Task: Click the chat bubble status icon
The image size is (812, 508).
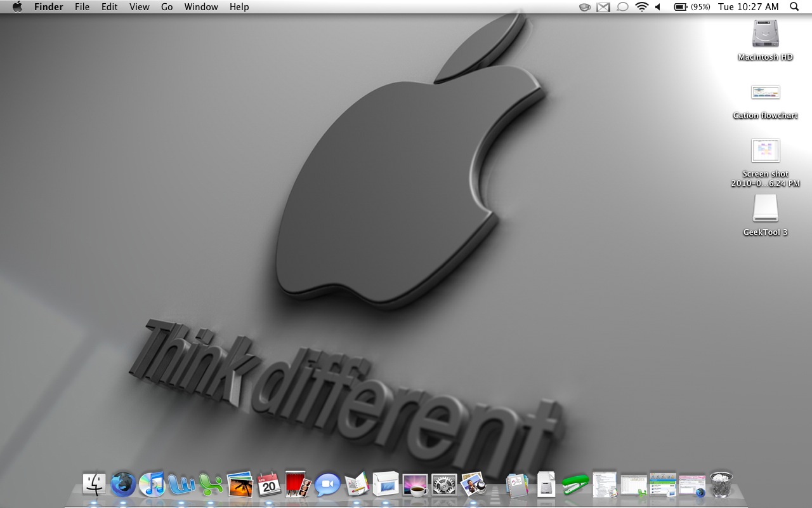Action: coord(622,7)
